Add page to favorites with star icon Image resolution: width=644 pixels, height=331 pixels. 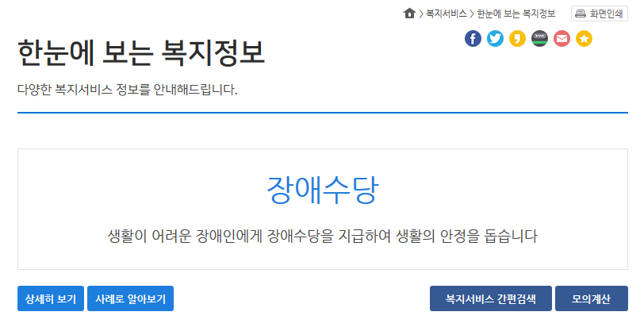pos(584,39)
